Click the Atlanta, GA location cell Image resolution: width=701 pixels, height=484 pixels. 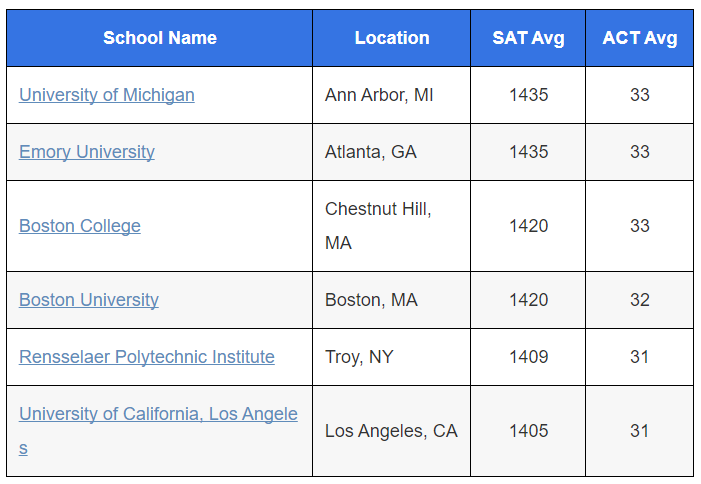click(370, 152)
